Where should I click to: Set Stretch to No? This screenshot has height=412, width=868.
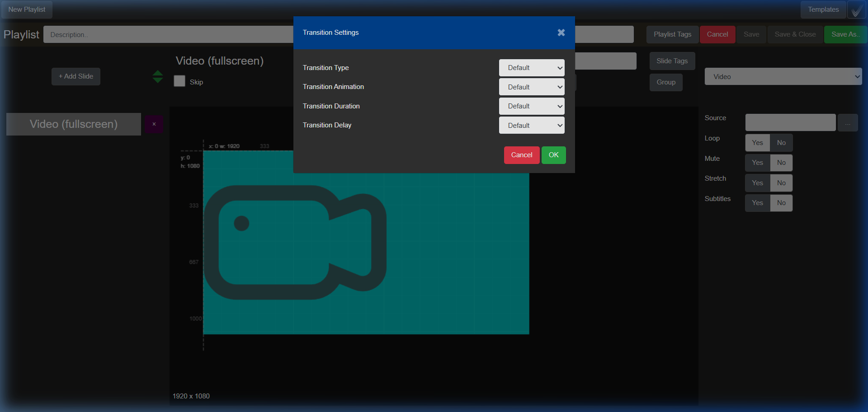781,183
